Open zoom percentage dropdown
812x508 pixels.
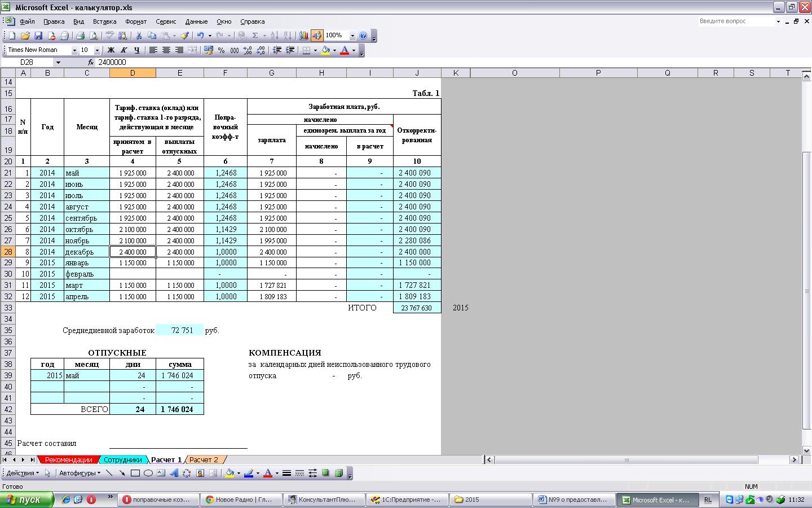[x=352, y=36]
